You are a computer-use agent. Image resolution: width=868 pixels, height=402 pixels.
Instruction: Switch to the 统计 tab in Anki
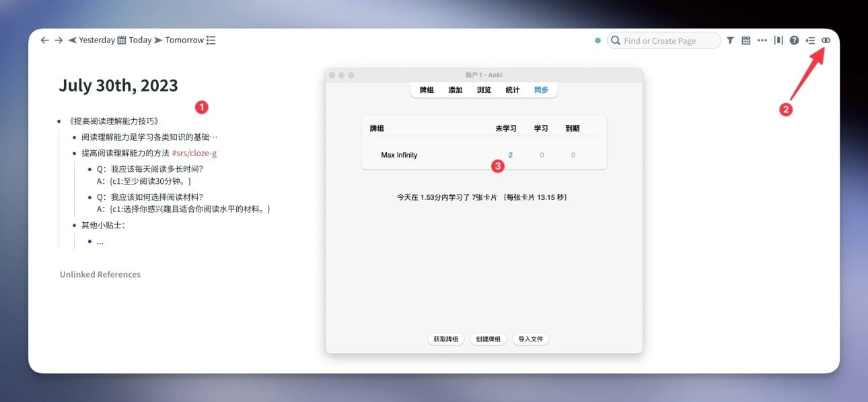512,90
